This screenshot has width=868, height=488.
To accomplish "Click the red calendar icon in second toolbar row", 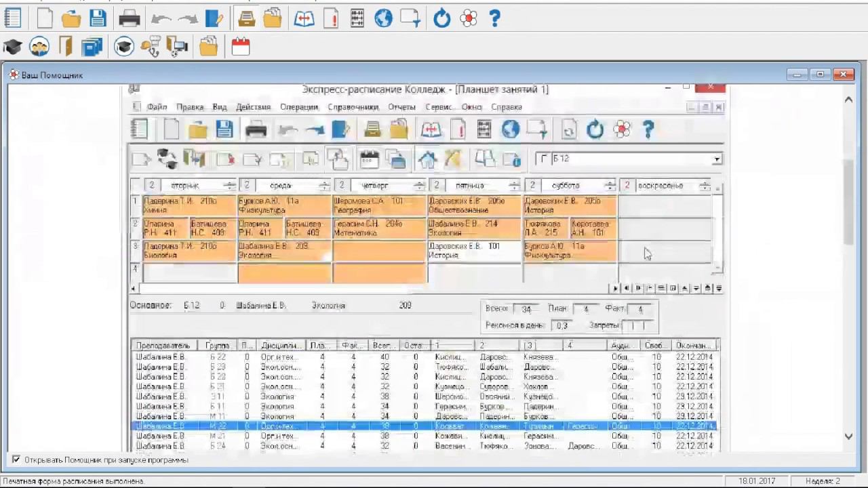I will click(241, 47).
